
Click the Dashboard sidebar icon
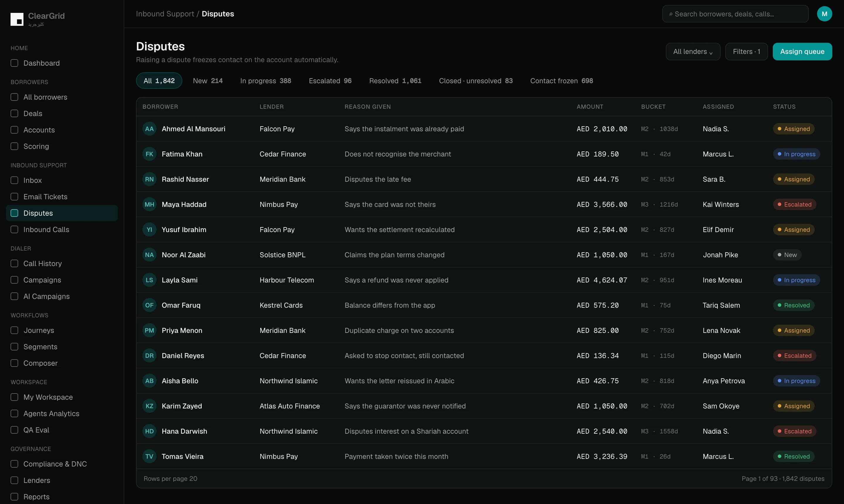tap(14, 63)
